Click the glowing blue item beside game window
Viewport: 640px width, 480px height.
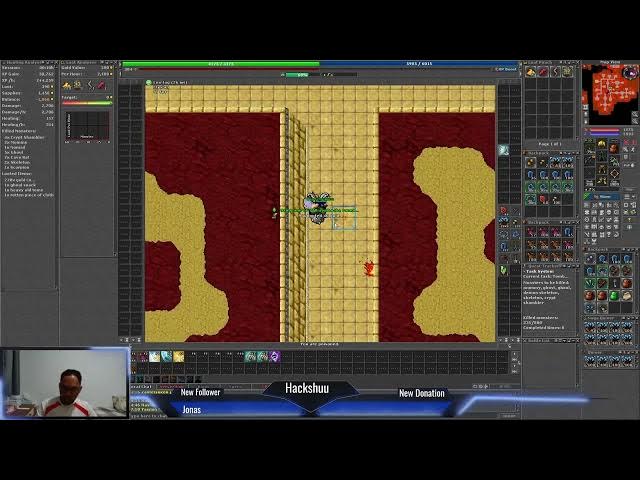click(504, 151)
